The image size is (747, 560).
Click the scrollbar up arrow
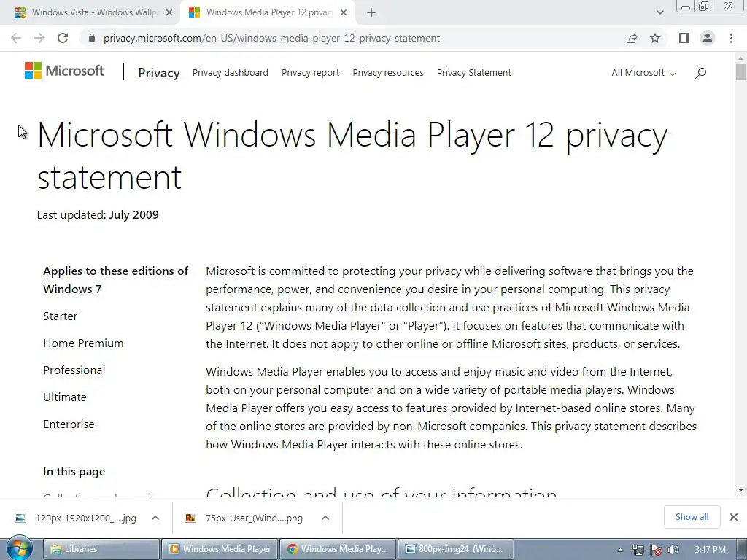(x=740, y=58)
